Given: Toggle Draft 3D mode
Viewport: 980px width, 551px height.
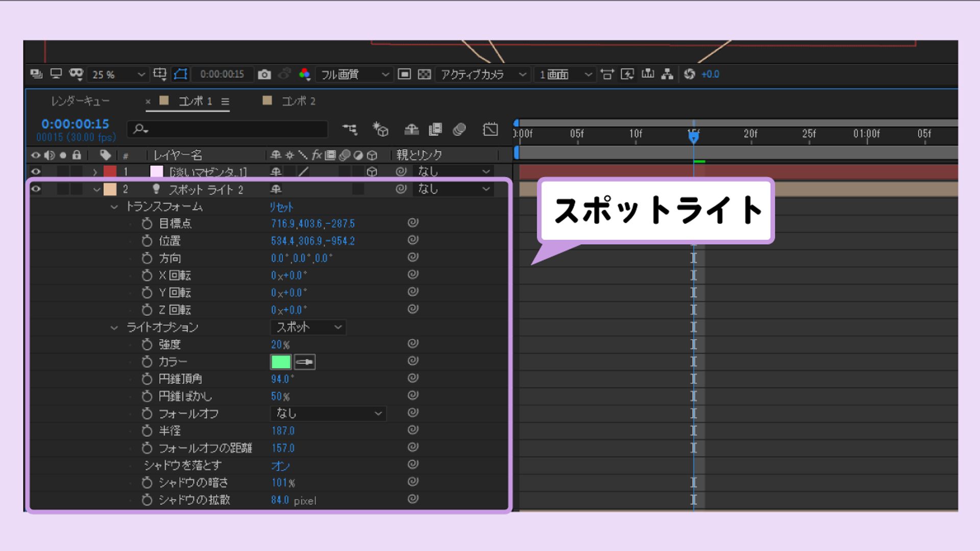Looking at the screenshot, I should (x=380, y=130).
